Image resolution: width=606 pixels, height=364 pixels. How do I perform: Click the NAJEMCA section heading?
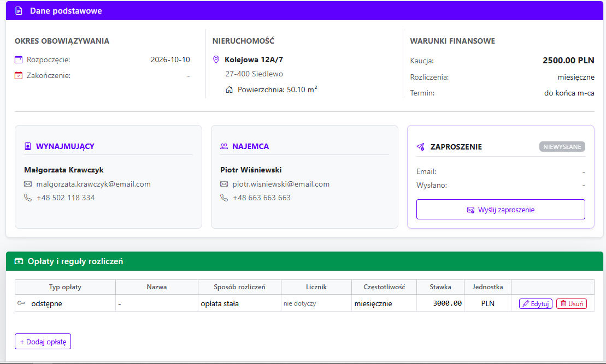point(250,146)
